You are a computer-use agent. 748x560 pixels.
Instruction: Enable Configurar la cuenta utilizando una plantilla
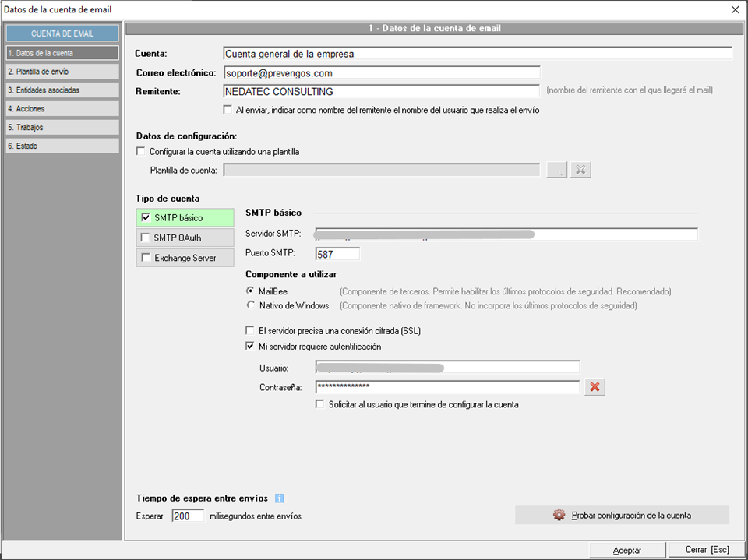tap(141, 152)
